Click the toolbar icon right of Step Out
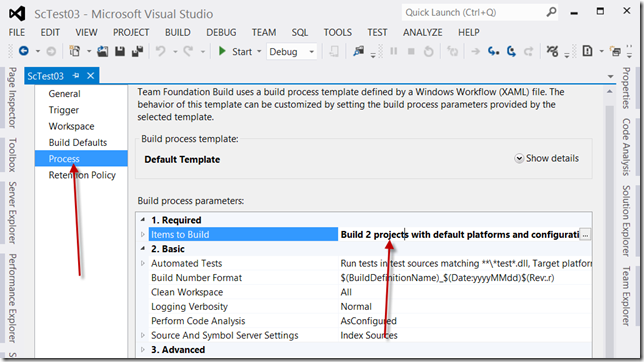 pyautogui.click(x=552, y=51)
